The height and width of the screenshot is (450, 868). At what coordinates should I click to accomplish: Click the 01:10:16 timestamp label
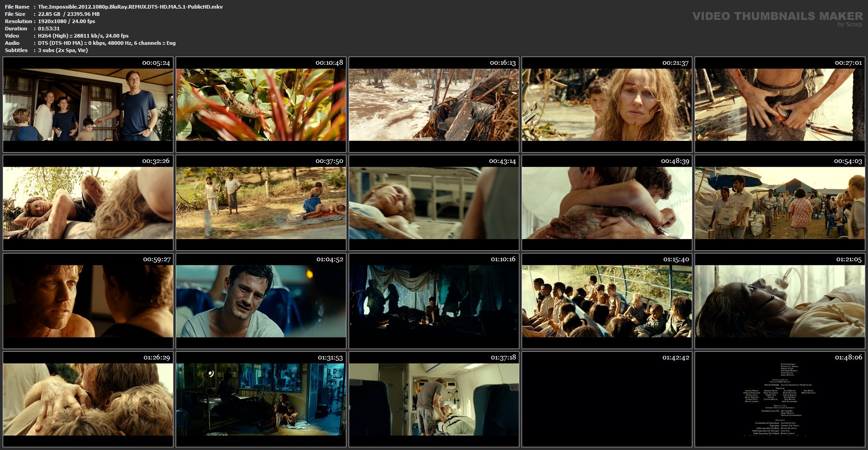pos(503,259)
